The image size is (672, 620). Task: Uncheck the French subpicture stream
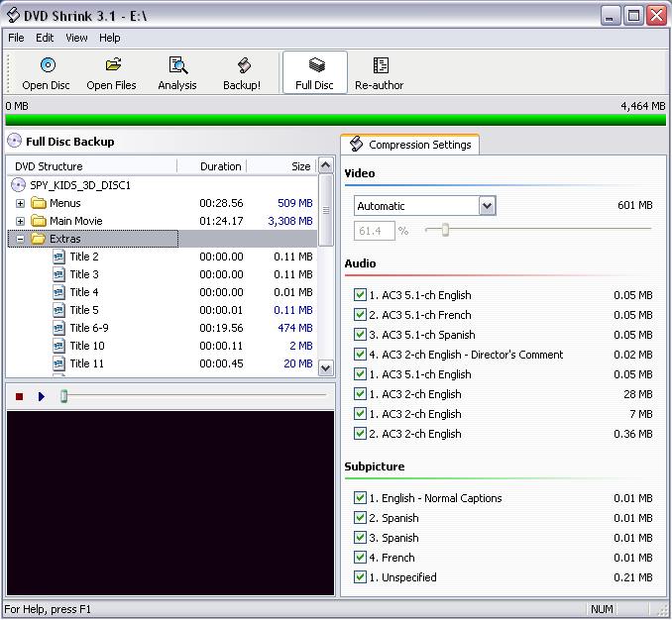[x=360, y=557]
